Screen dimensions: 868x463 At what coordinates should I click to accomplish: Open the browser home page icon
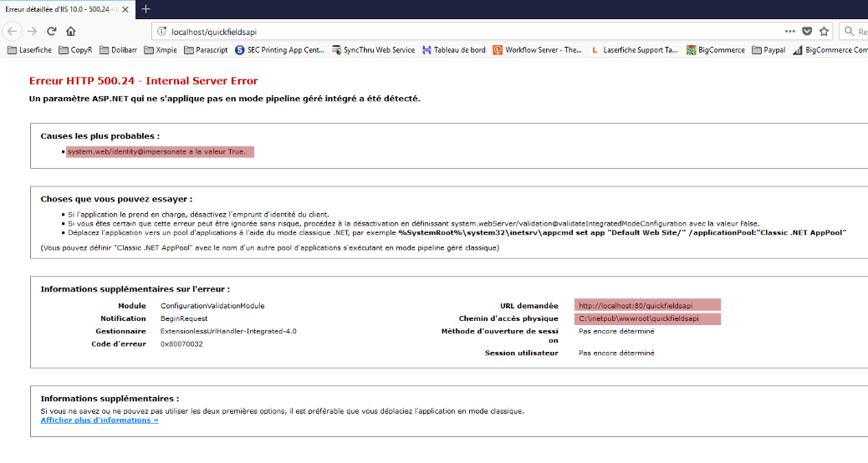(71, 32)
